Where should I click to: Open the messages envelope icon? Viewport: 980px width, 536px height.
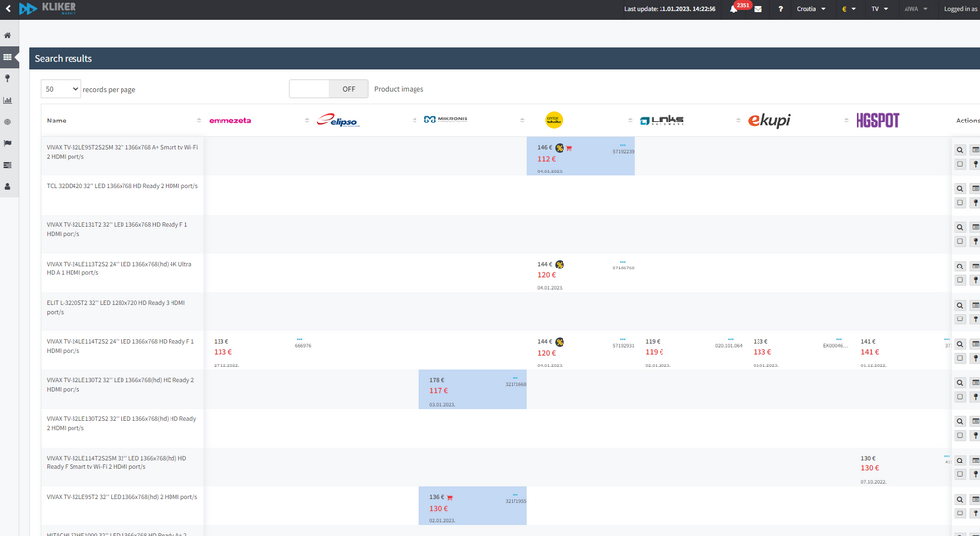[x=758, y=9]
